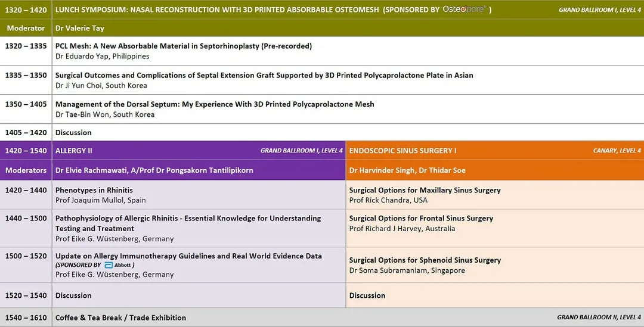The width and height of the screenshot is (644, 327).
Task: Click the "1320 – 1335" time slot
Action: pos(26,46)
